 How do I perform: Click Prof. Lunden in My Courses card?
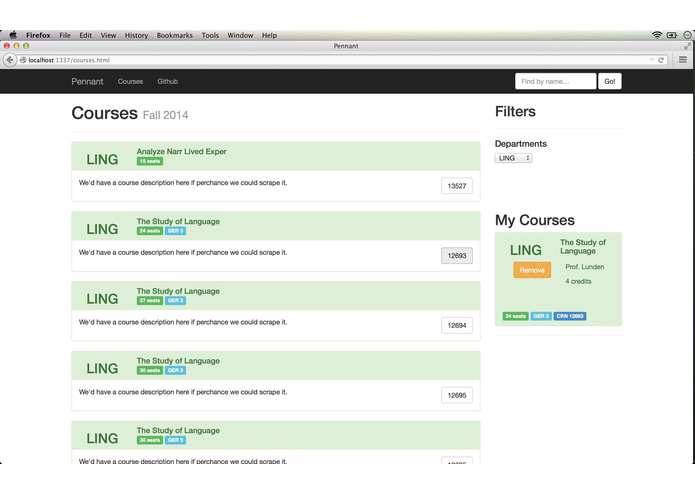point(585,267)
